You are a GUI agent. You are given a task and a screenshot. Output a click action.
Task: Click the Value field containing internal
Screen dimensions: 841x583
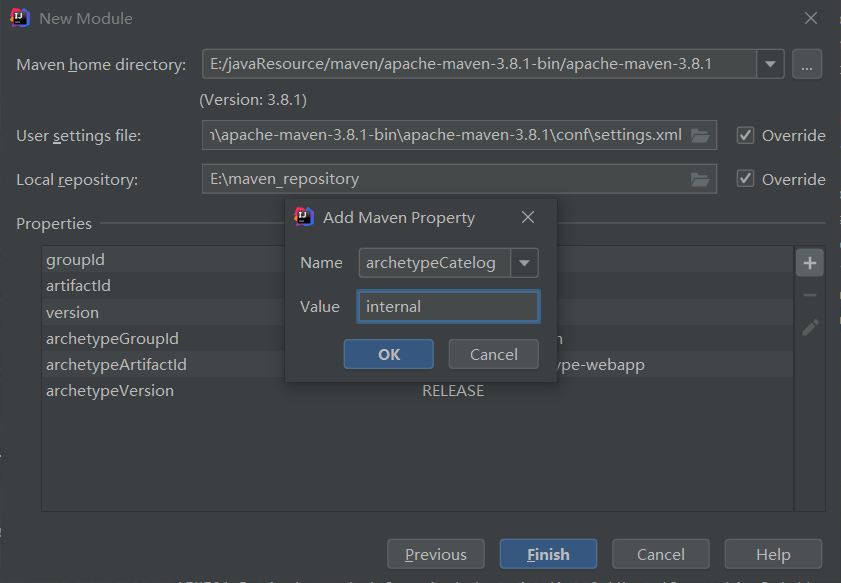[x=448, y=306]
